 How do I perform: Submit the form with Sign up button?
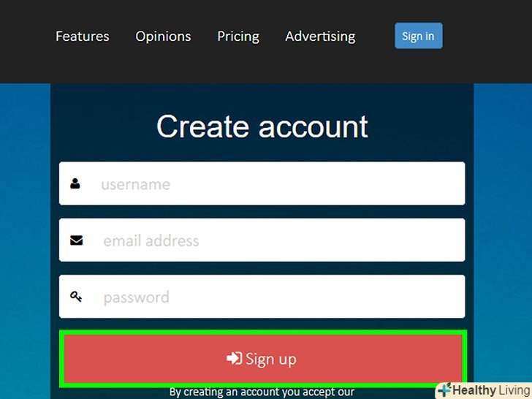263,359
